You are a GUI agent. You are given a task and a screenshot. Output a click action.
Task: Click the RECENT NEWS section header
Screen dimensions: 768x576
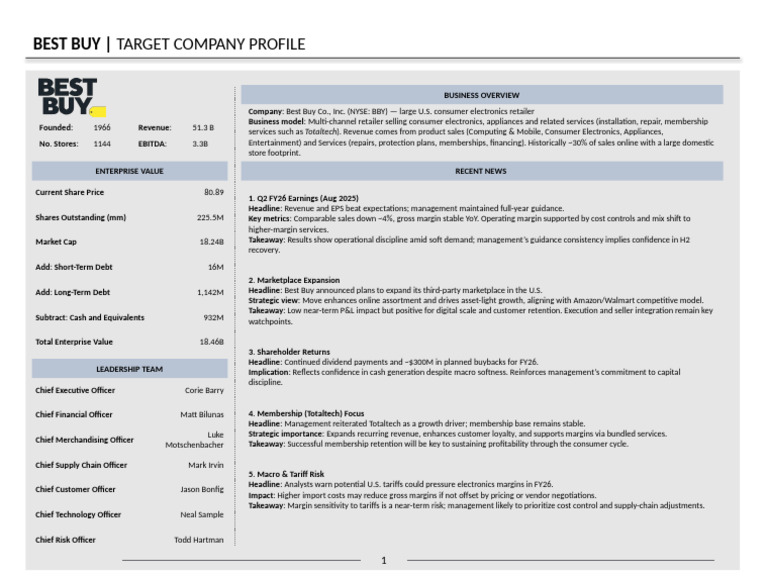point(481,171)
